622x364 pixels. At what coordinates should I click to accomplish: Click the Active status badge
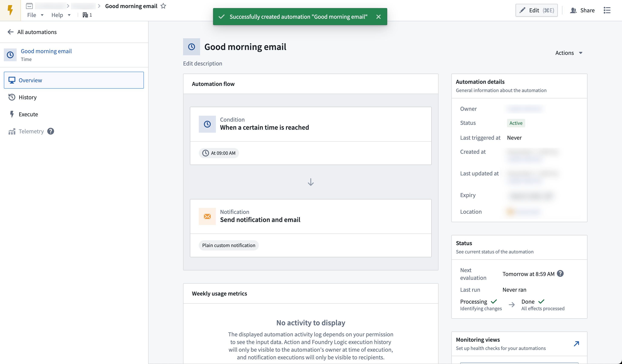(x=516, y=123)
